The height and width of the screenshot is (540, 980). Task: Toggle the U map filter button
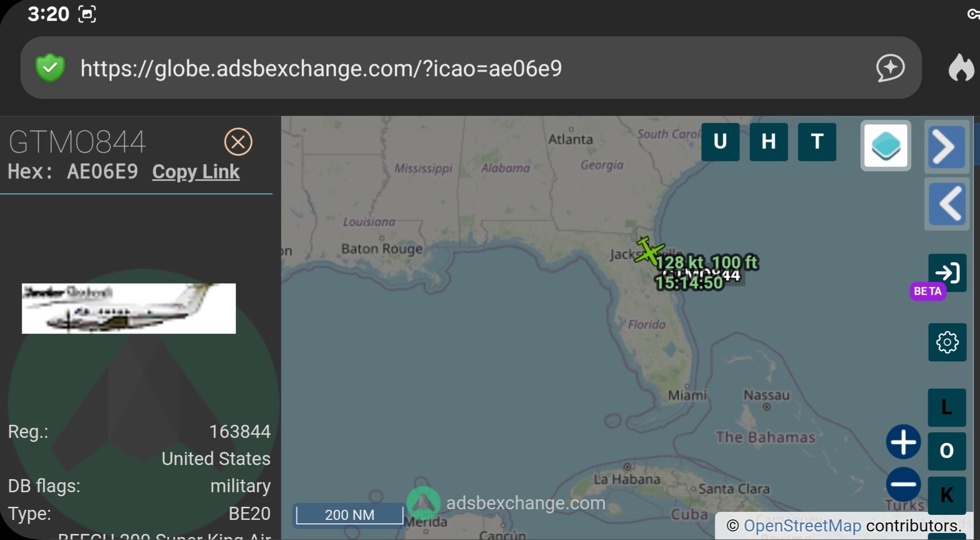(720, 142)
